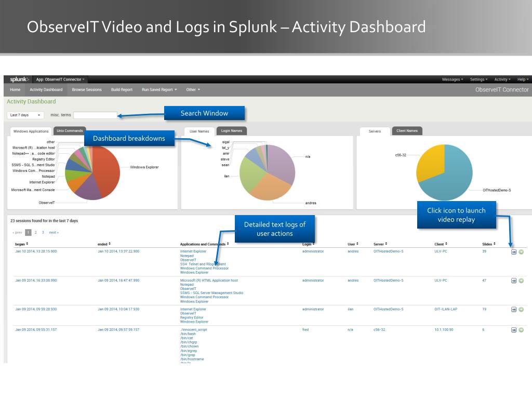532x399 pixels.
Task: Switch to the Client Names tab
Action: 407,131
